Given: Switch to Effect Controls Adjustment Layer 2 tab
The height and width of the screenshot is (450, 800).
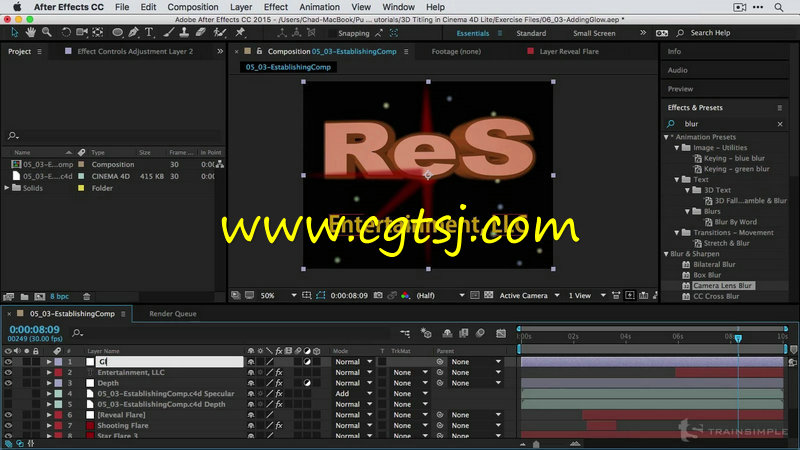Looking at the screenshot, I should point(135,52).
